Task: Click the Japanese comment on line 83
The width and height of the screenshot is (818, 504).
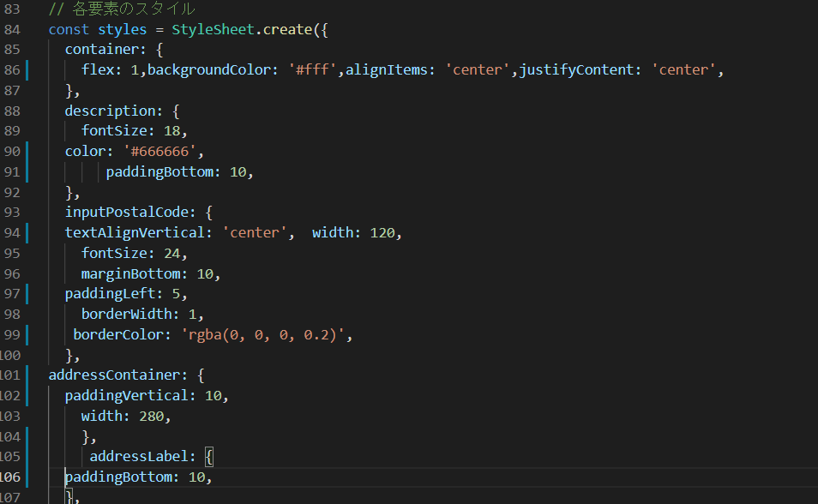Action: (122, 9)
